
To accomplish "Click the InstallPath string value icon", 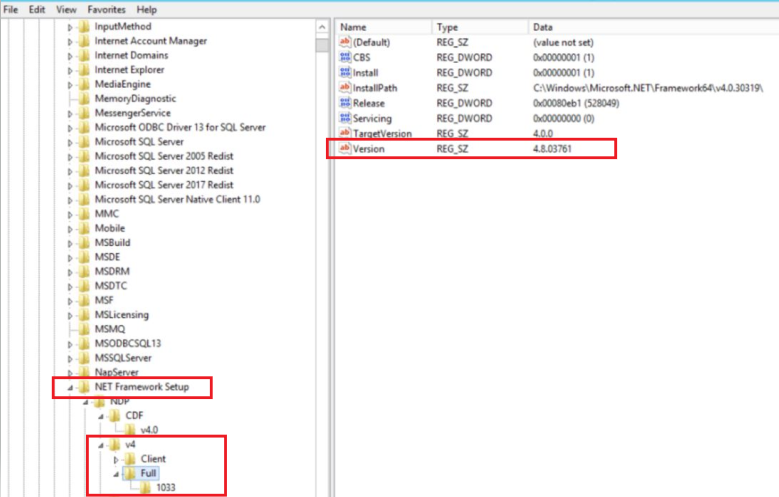I will (x=346, y=88).
